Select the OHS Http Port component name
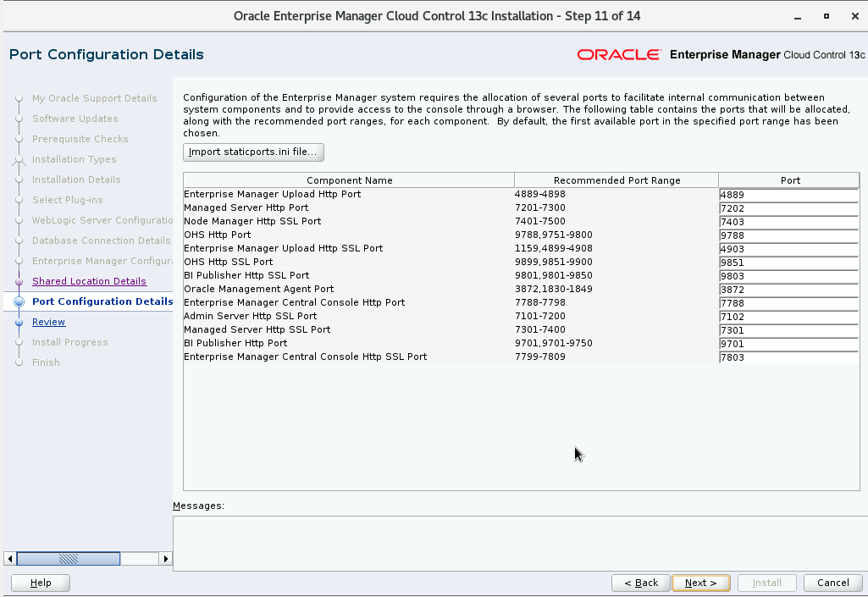 point(218,235)
